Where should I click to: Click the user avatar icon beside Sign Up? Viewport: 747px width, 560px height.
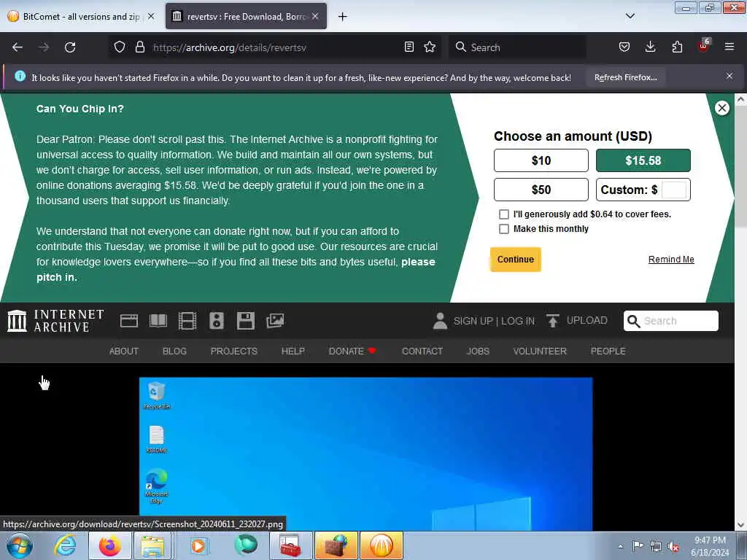440,321
